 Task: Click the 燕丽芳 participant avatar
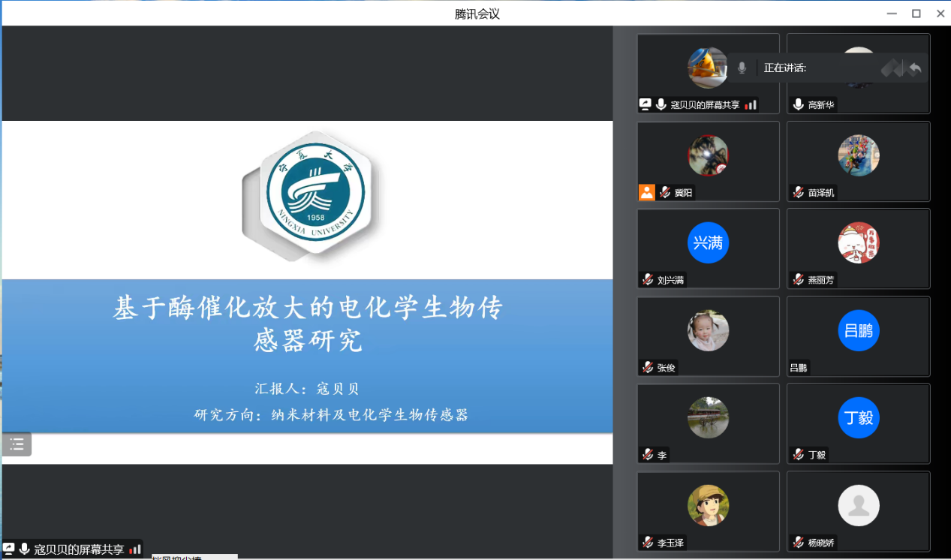(x=858, y=243)
